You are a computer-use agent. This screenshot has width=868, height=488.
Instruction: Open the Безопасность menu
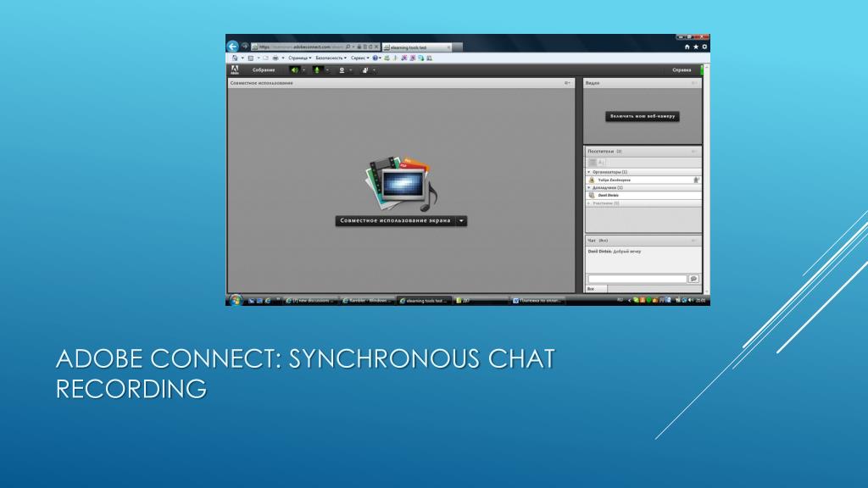(331, 58)
